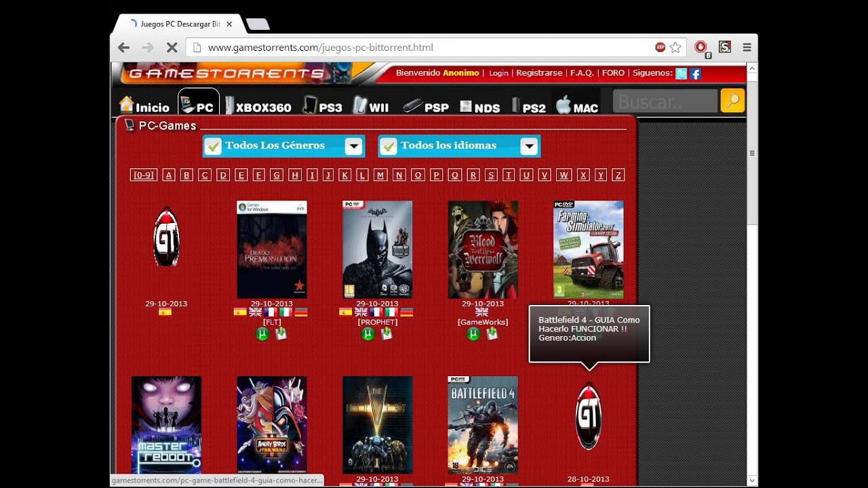The width and height of the screenshot is (868, 488).
Task: Open the Adblock Plus icon in address bar
Action: pyautogui.click(x=660, y=47)
